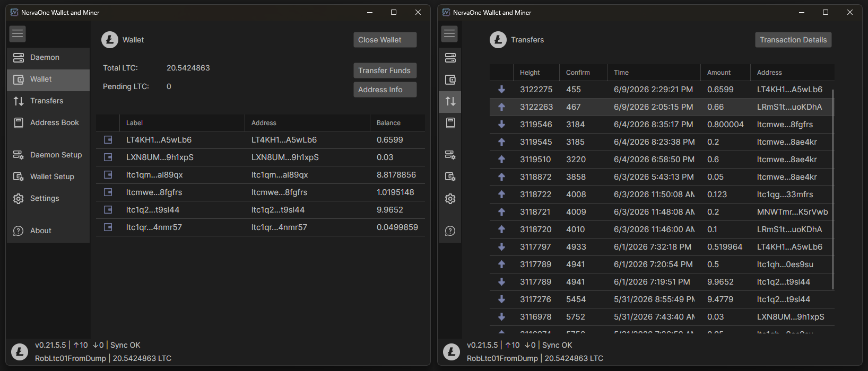Click Transfers arrows icon in right collapsed sidebar
The image size is (868, 371).
pyautogui.click(x=450, y=101)
